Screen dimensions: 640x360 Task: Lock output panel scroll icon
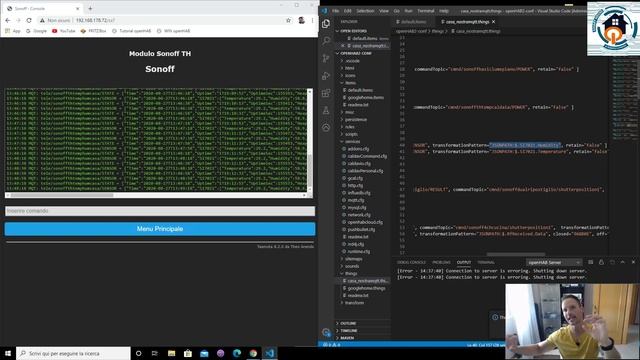601,262
